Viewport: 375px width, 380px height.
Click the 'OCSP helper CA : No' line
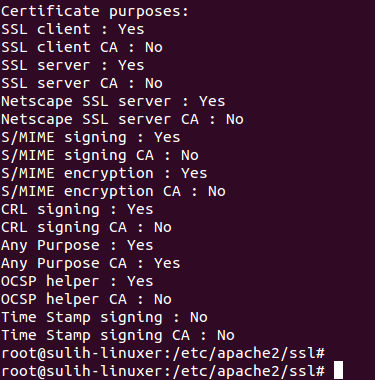click(x=86, y=299)
